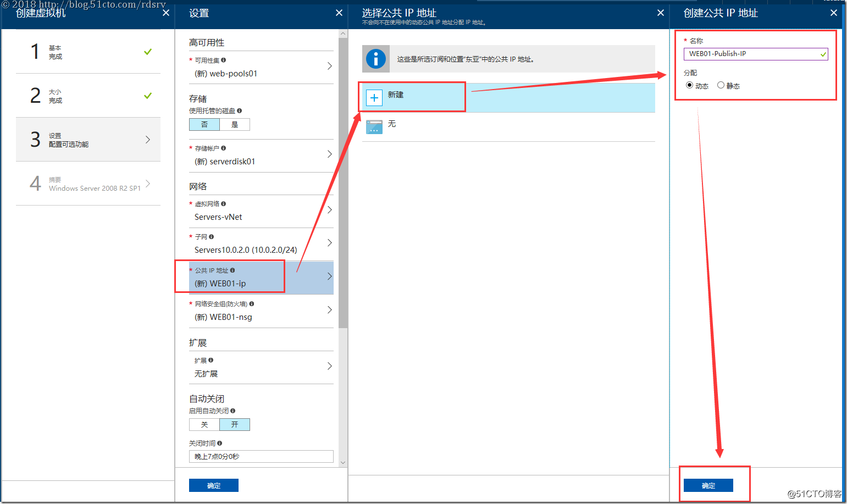The width and height of the screenshot is (847, 504).
Task: Open step 3 设置 chevron
Action: [x=148, y=140]
